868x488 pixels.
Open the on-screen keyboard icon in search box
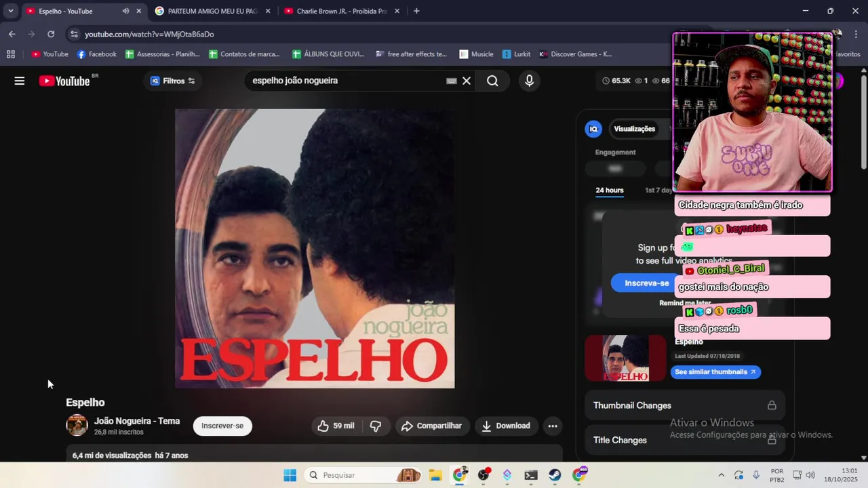pyautogui.click(x=452, y=81)
